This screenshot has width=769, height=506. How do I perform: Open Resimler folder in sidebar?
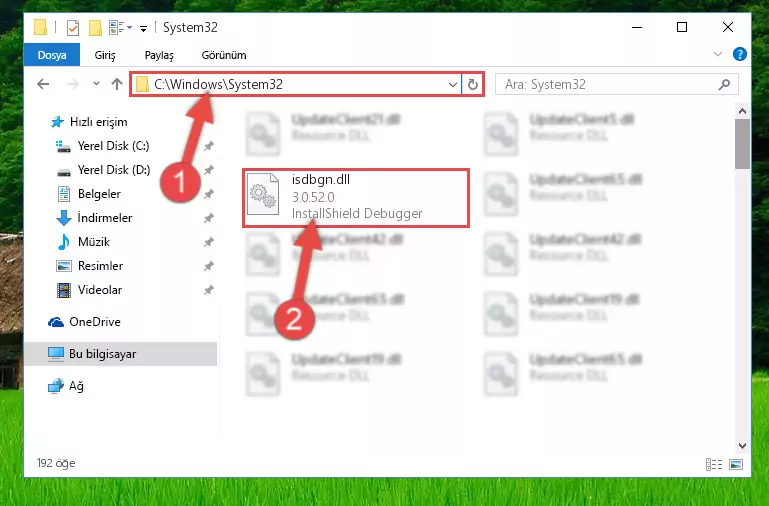click(x=90, y=266)
